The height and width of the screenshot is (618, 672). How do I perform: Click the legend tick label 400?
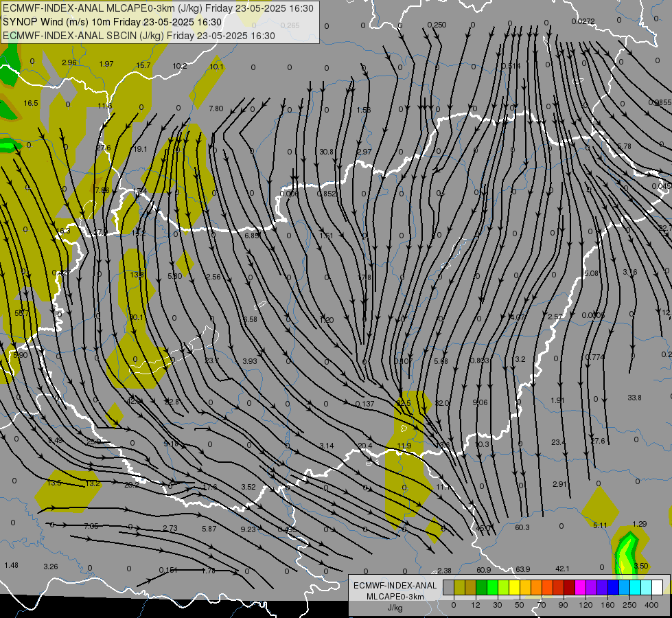[x=651, y=605]
